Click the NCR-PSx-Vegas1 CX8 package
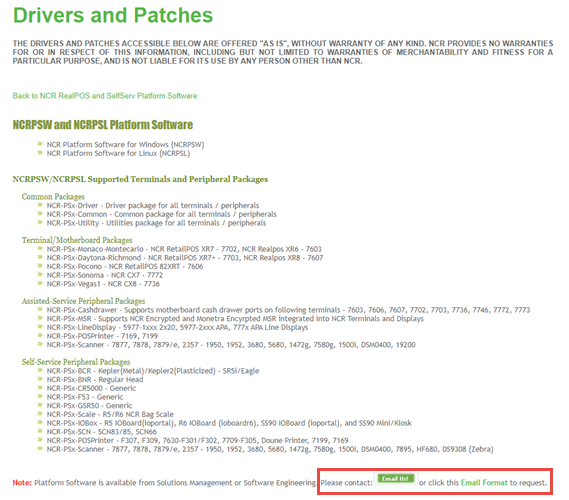 click(103, 284)
